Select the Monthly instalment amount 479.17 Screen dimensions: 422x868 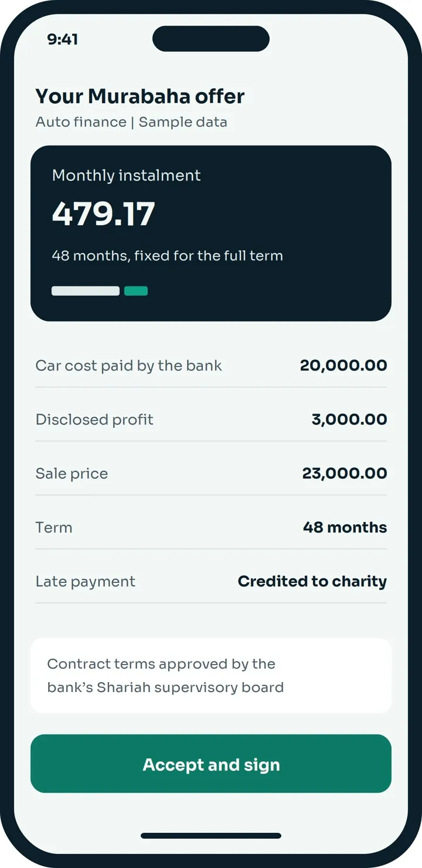(104, 213)
